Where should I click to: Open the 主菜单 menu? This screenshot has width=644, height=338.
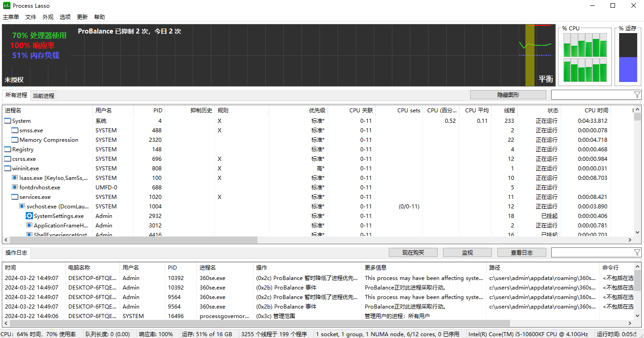pos(11,17)
